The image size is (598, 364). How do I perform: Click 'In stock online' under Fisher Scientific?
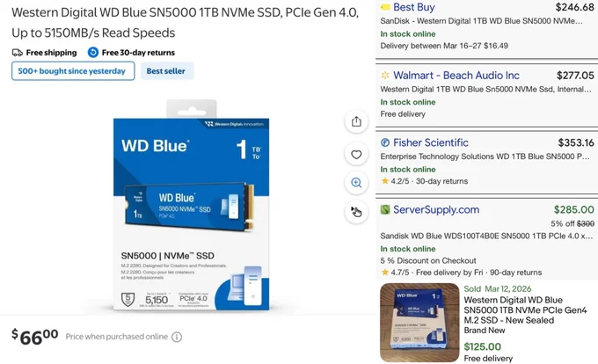(408, 169)
